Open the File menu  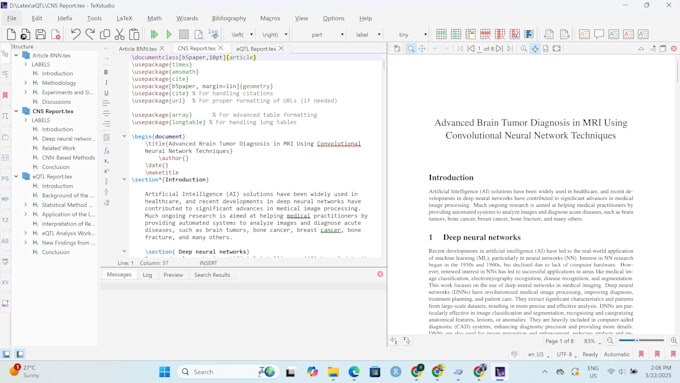point(12,18)
